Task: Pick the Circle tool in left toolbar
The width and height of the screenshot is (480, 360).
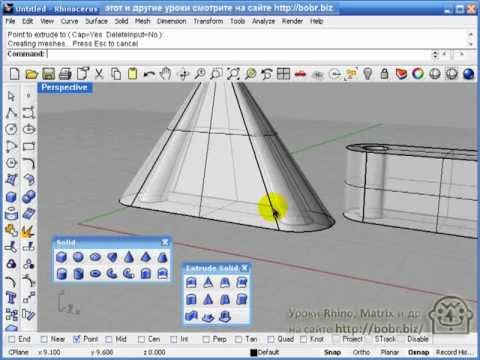Action: 11,129
